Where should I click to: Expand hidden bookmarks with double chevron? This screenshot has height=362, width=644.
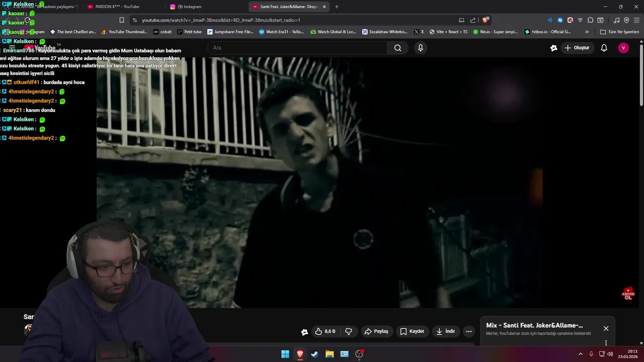point(587,32)
